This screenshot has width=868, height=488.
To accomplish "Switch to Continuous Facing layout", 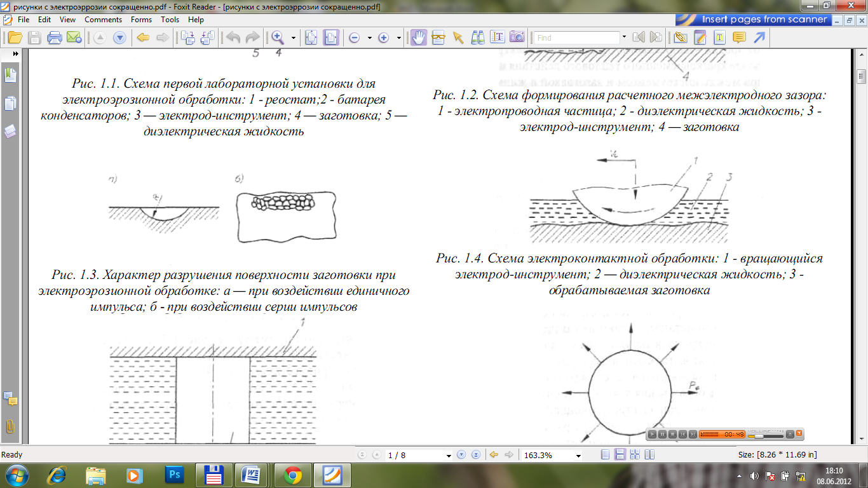I will point(634,455).
